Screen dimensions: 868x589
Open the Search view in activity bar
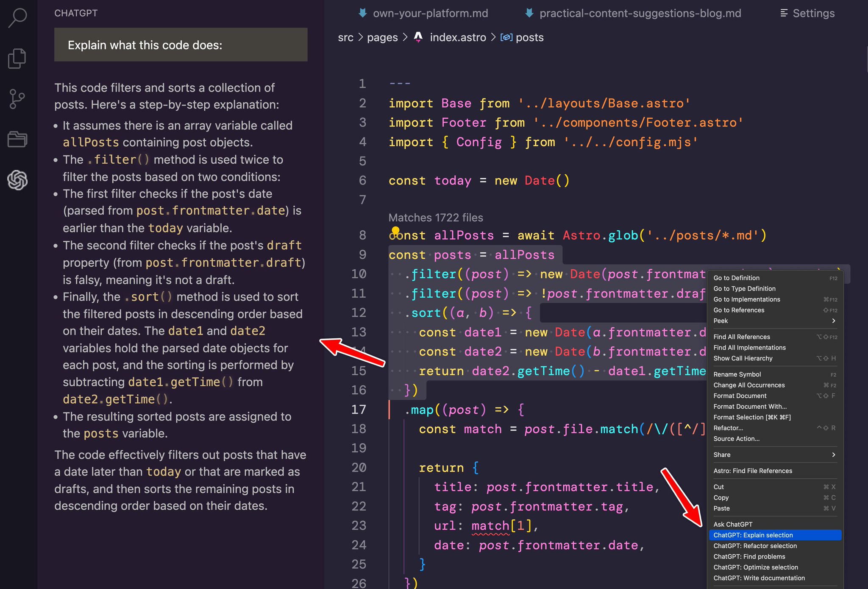click(x=17, y=18)
